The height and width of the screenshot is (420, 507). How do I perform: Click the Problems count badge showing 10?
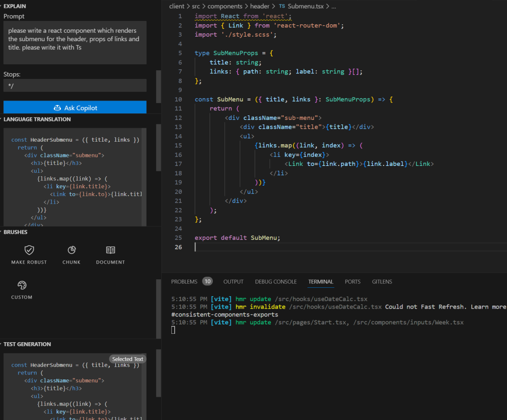pyautogui.click(x=207, y=281)
